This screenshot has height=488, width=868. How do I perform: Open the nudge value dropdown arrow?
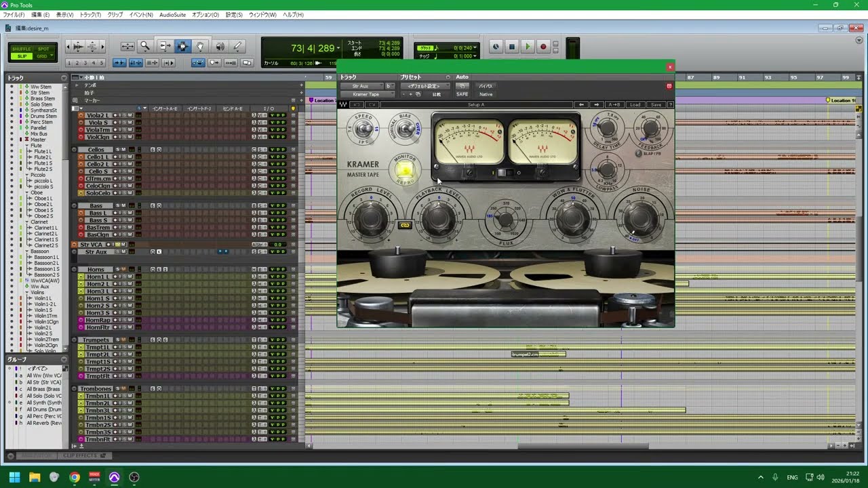[475, 56]
